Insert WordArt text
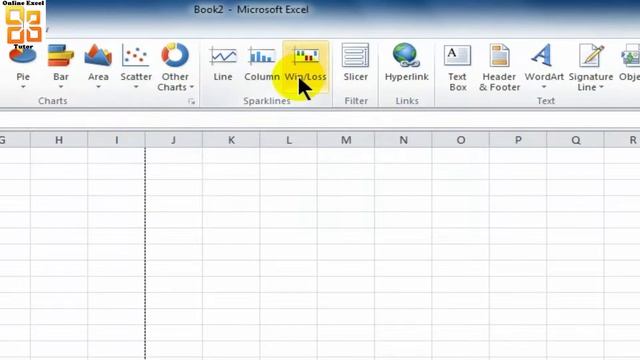This screenshot has height=360, width=640. click(x=544, y=65)
